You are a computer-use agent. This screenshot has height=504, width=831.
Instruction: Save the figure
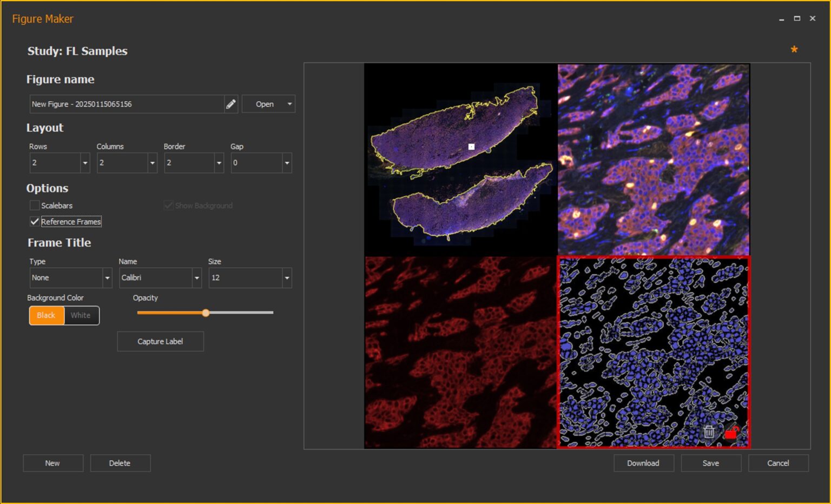[711, 463]
